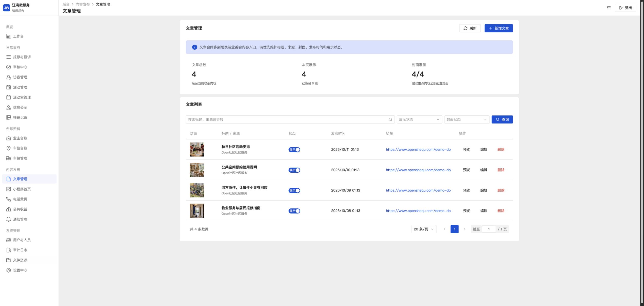
Task: Click the 刷新 refresh button
Action: pyautogui.click(x=470, y=28)
